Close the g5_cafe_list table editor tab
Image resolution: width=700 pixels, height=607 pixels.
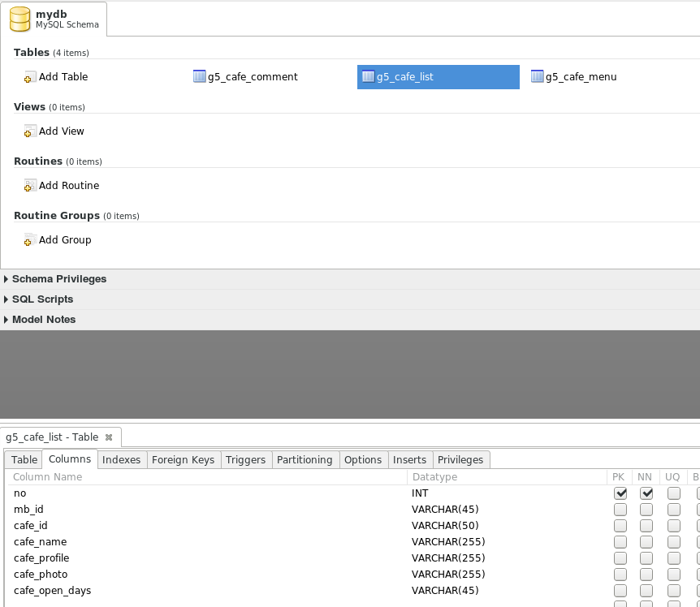[109, 437]
